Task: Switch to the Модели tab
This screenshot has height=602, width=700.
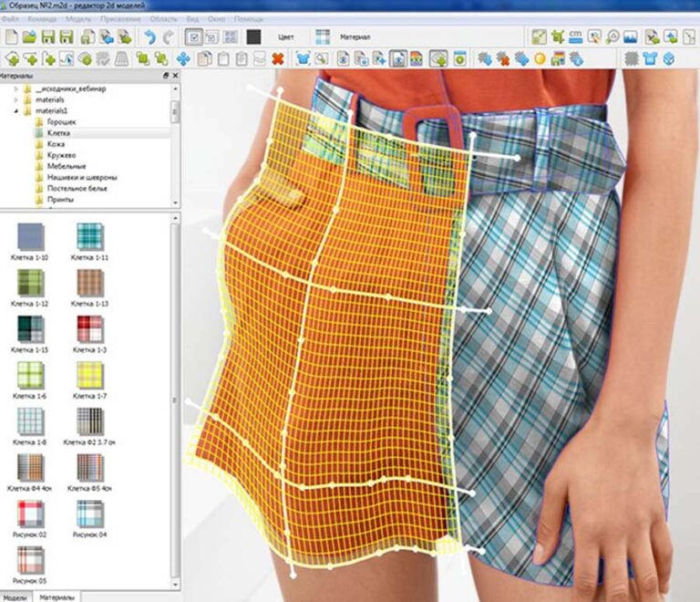Action: 15,597
